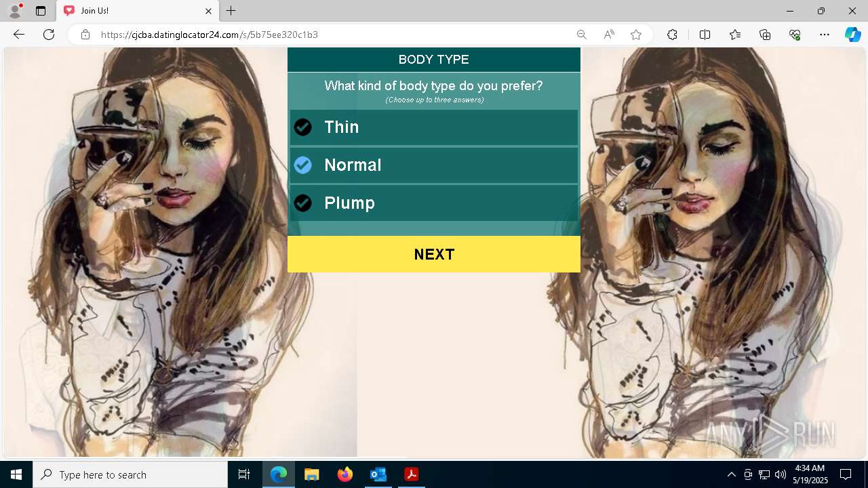Minimize the browser window
This screenshot has height=488, width=868.
tap(789, 11)
